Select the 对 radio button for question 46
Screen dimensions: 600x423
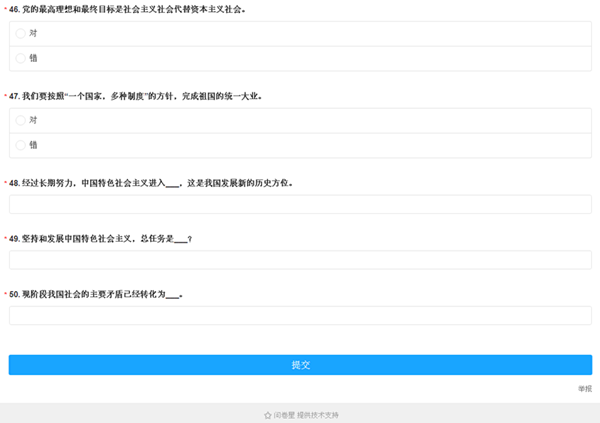pyautogui.click(x=21, y=33)
